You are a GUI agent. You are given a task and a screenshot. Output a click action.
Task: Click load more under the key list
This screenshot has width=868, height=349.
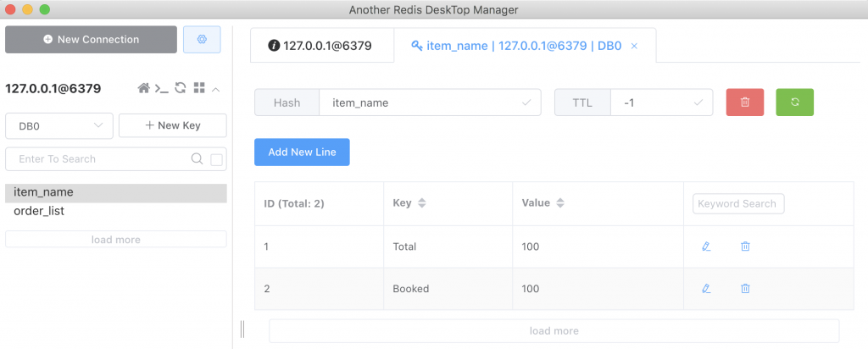click(115, 240)
